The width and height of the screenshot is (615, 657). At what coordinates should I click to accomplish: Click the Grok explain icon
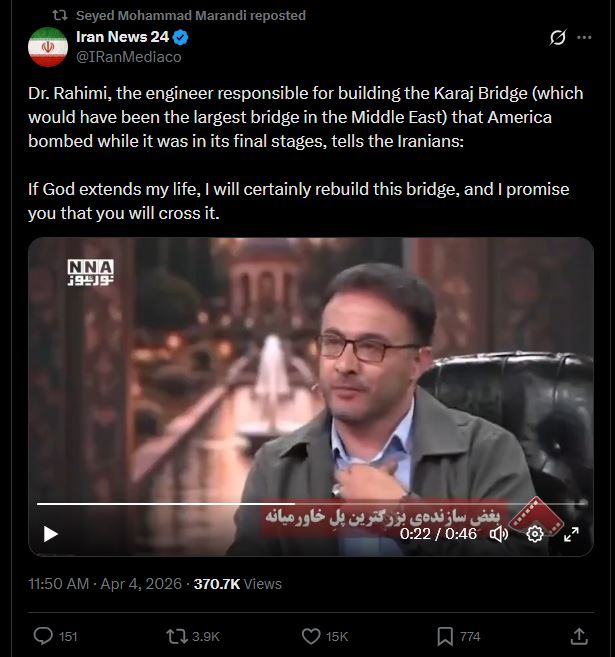point(558,37)
